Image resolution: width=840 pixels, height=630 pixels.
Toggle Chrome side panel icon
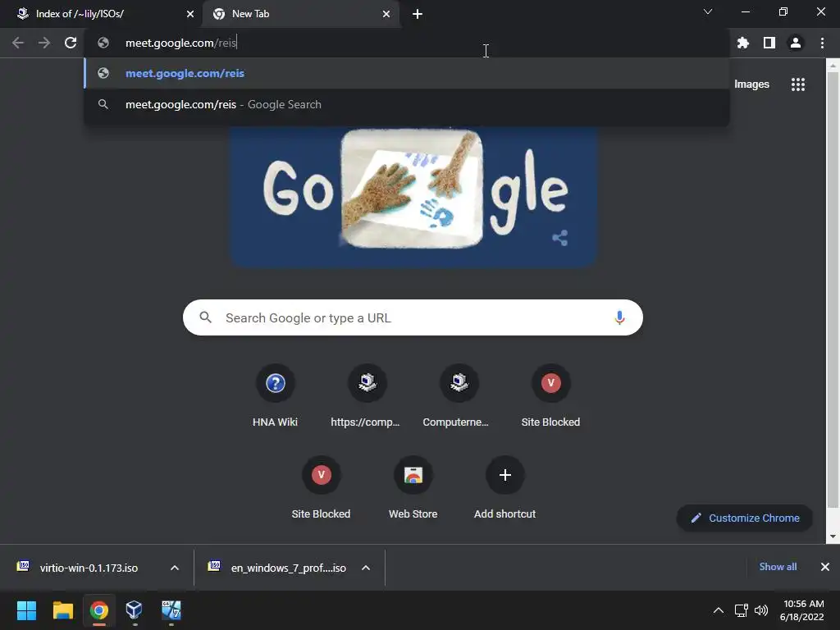[x=769, y=43]
